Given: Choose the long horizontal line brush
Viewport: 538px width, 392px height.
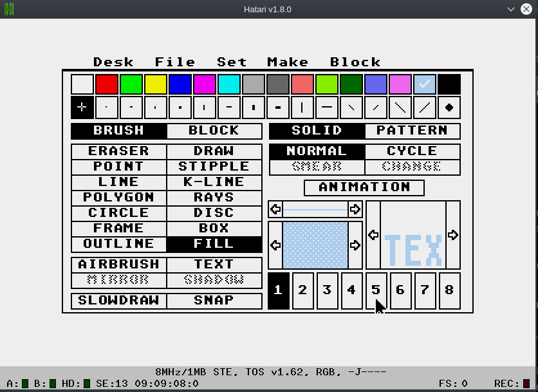Looking at the screenshot, I should [326, 107].
